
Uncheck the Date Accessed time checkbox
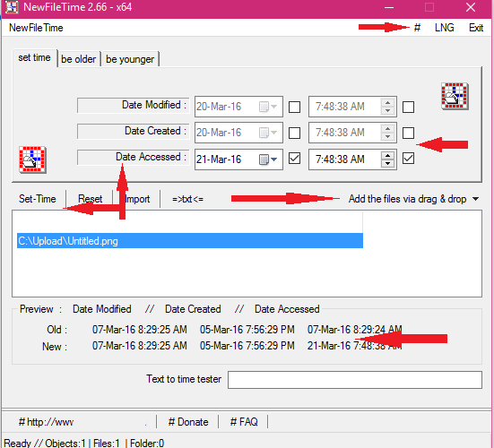pyautogui.click(x=408, y=159)
